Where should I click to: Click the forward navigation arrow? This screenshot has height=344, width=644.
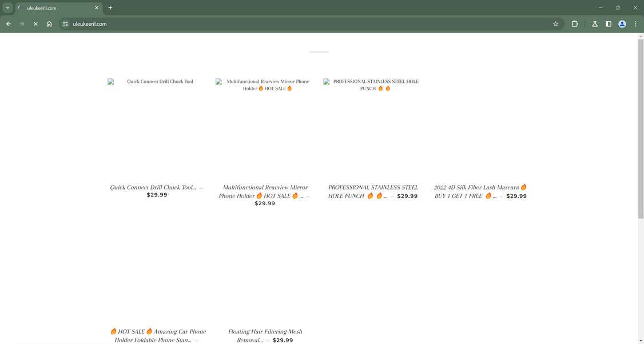[x=22, y=24]
